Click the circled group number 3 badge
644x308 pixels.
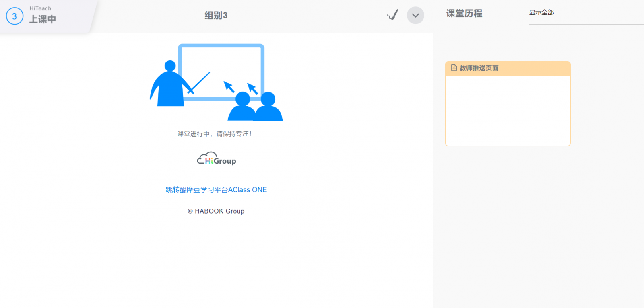14,16
